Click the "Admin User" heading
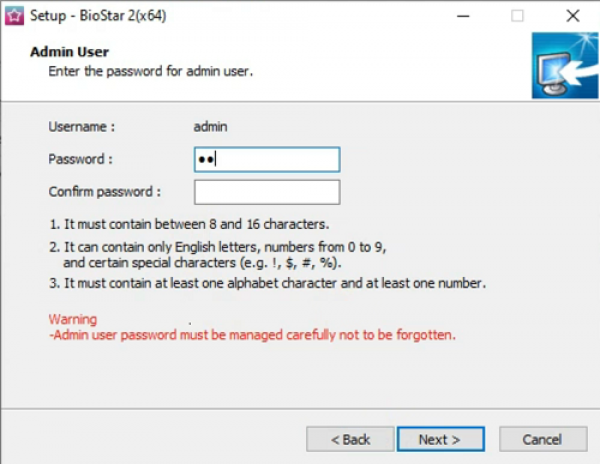This screenshot has height=464, width=600. coord(70,52)
